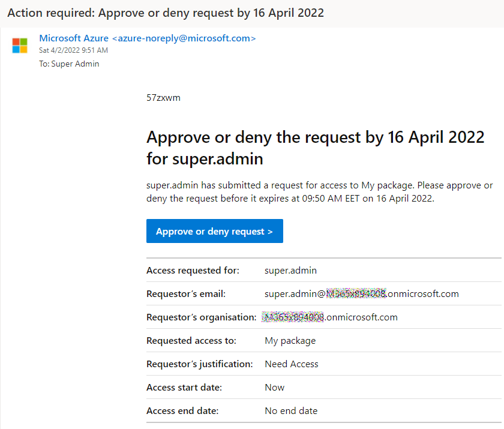
Task: Click the email subject line at top
Action: [166, 13]
